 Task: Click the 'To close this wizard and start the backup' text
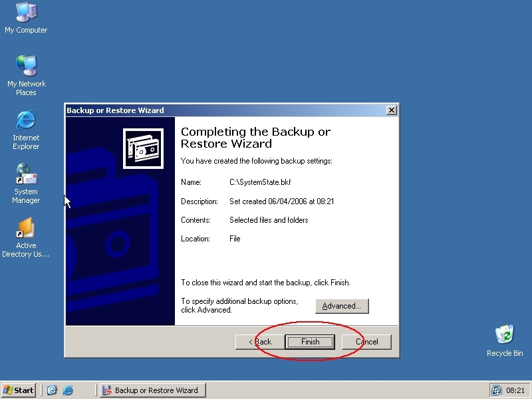(265, 283)
